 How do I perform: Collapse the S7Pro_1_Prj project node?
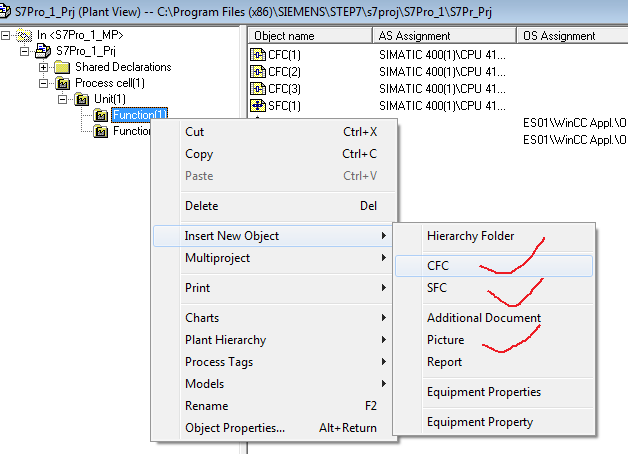[x=25, y=51]
